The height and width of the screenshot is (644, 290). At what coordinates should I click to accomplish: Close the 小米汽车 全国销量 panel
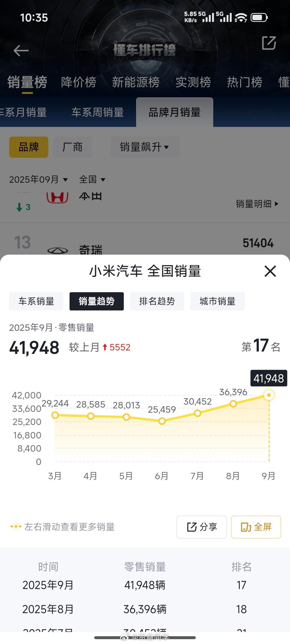[270, 271]
